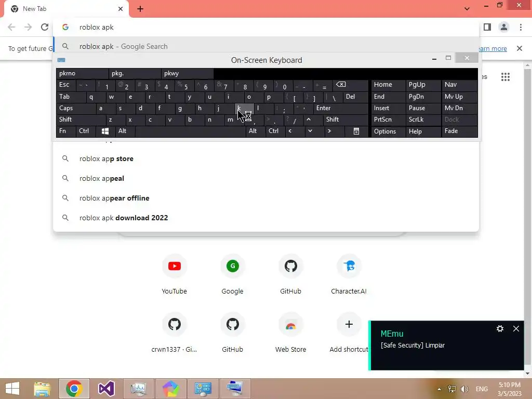This screenshot has height=399, width=532.
Task: Click the Del key on keyboard
Action: pyautogui.click(x=355, y=97)
